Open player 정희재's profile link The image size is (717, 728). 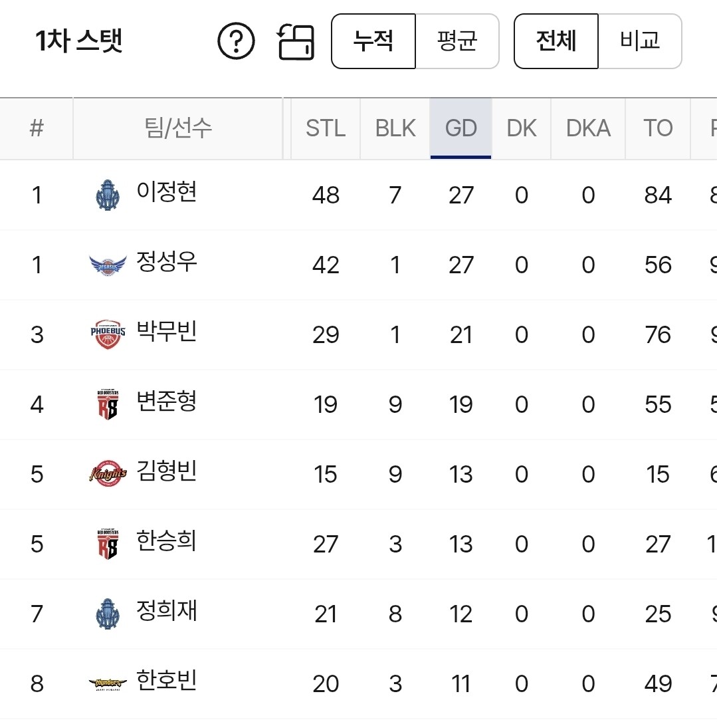[166, 611]
